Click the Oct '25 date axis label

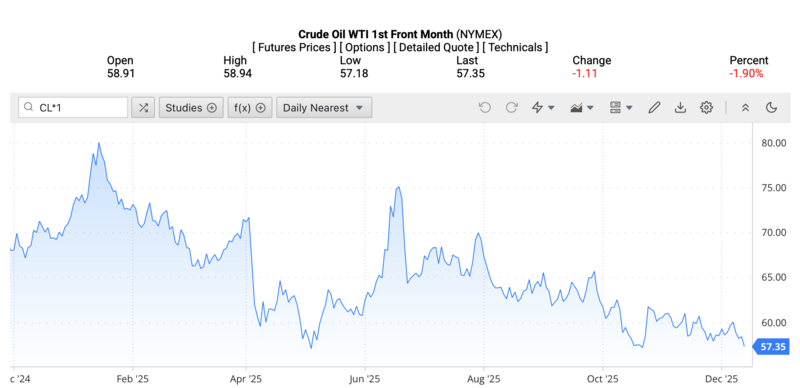pyautogui.click(x=602, y=379)
